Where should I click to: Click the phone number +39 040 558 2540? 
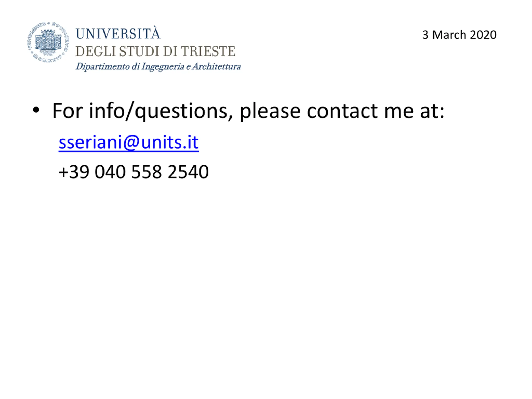(x=134, y=172)
